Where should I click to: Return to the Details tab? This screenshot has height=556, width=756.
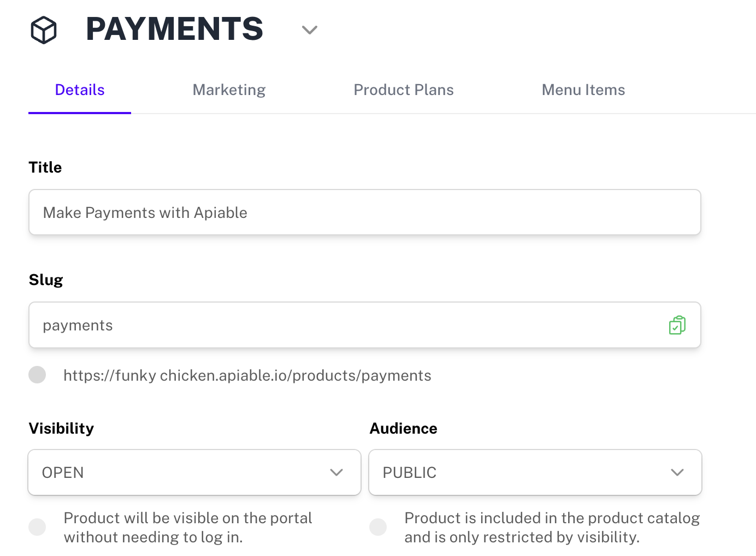[79, 90]
